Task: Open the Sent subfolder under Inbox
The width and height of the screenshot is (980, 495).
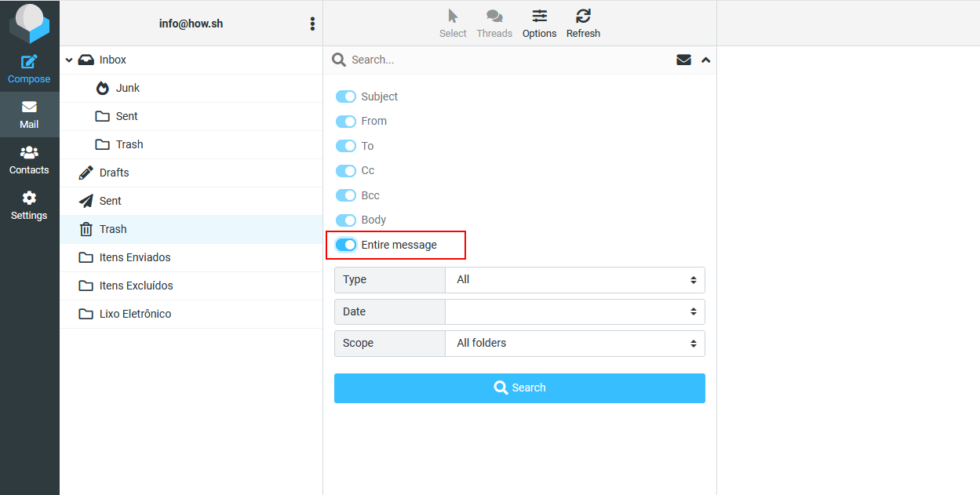Action: [x=191, y=116]
